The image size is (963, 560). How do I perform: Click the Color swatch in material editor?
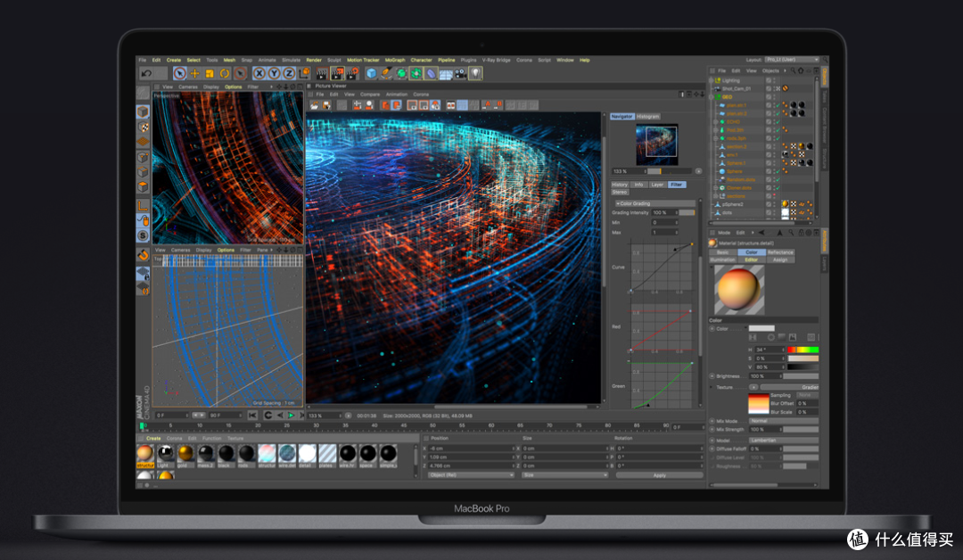761,328
